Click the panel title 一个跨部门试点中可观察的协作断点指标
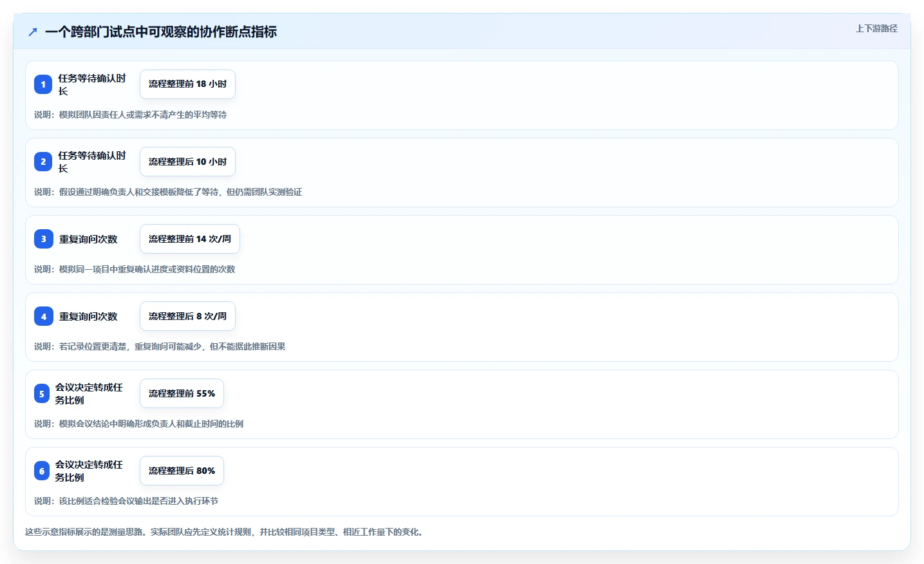924x564 pixels. click(x=161, y=32)
